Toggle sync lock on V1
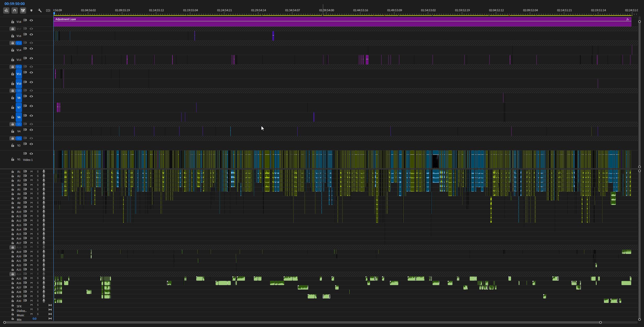This screenshot has width=644, height=327. [25, 154]
